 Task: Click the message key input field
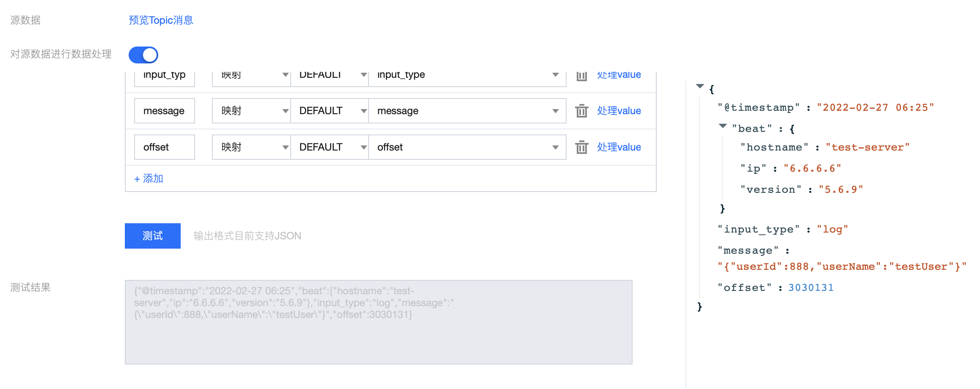tap(165, 111)
